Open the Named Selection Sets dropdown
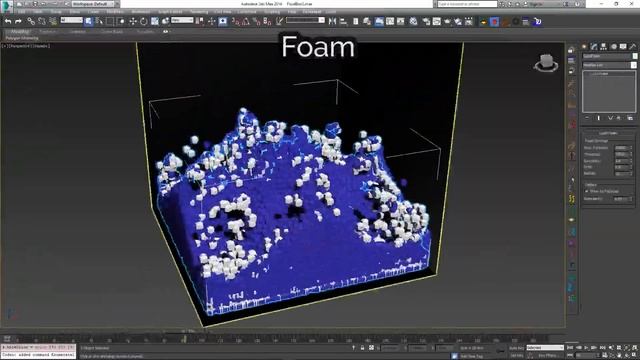 click(305, 20)
